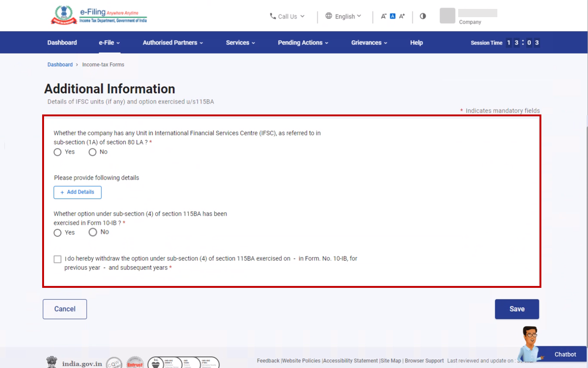
Task: Open the Services dropdown menu
Action: 240,43
